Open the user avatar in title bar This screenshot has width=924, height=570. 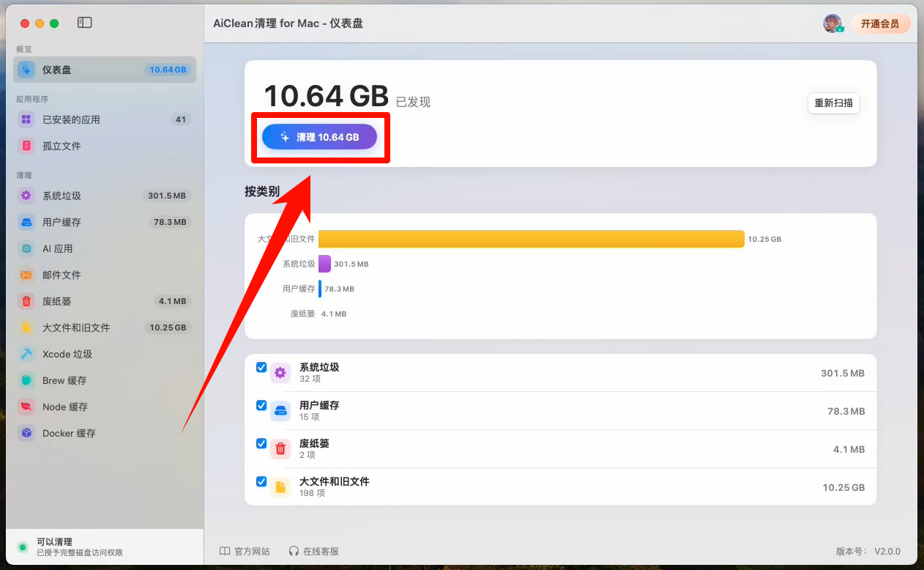832,23
